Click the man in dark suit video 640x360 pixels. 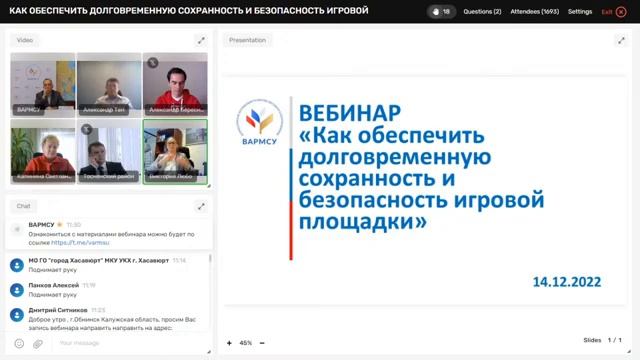pyautogui.click(x=109, y=151)
